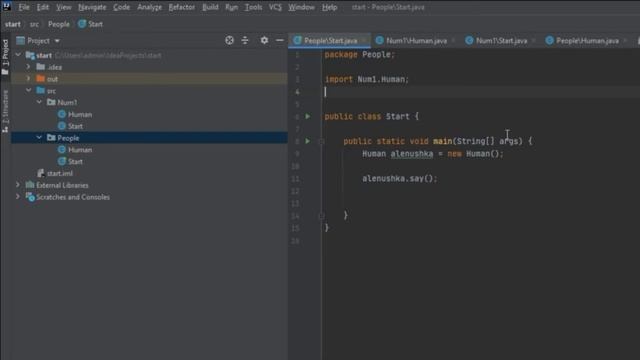Screen dimensions: 640x360
Task: Toggle the Project tool window side tab
Action: [x=5, y=57]
